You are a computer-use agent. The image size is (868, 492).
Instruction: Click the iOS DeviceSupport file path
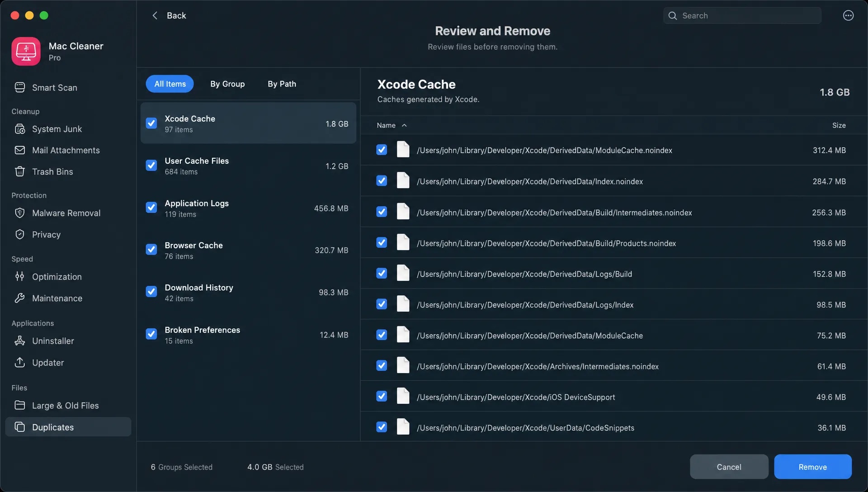(x=515, y=397)
